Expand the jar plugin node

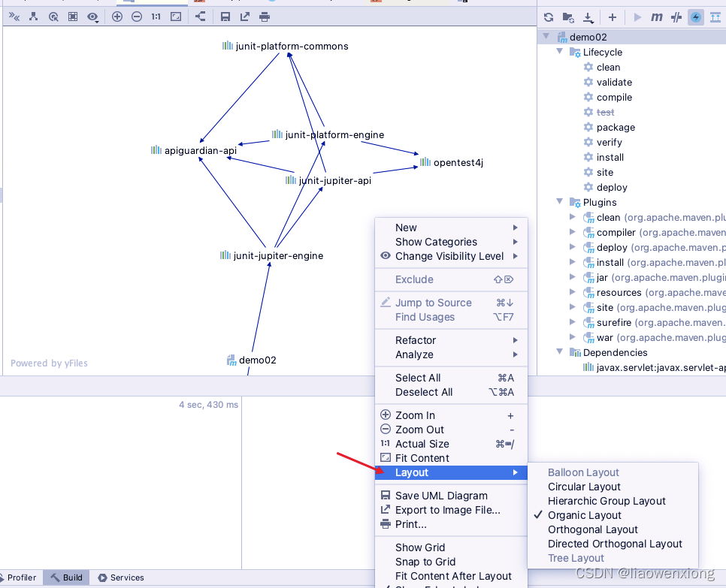point(573,276)
